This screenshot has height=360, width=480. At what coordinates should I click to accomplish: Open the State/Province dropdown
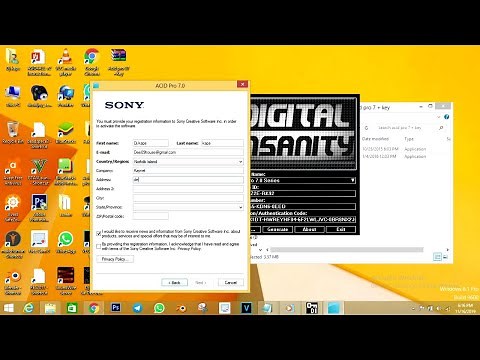click(240, 207)
